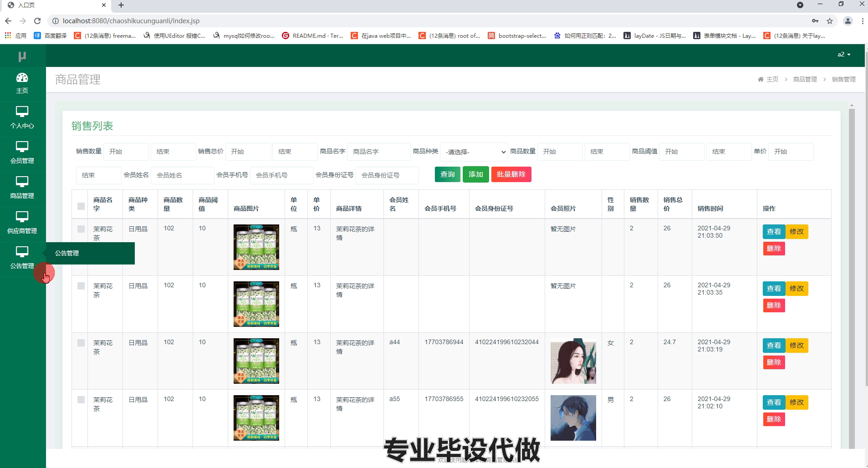Click 主页 breadcrumb link
The width and height of the screenshot is (868, 468).
772,79
